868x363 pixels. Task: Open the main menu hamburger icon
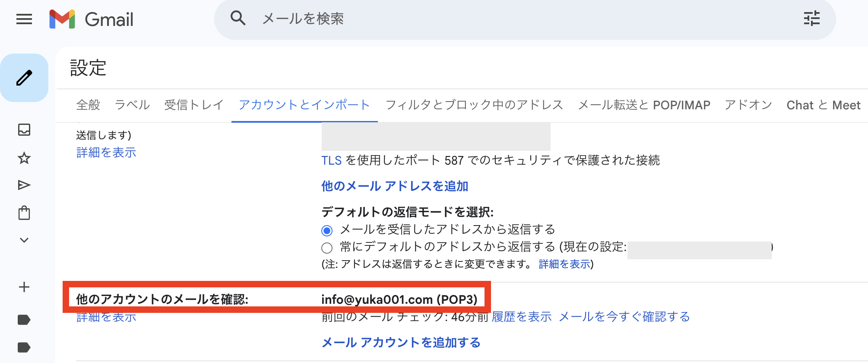click(x=24, y=19)
